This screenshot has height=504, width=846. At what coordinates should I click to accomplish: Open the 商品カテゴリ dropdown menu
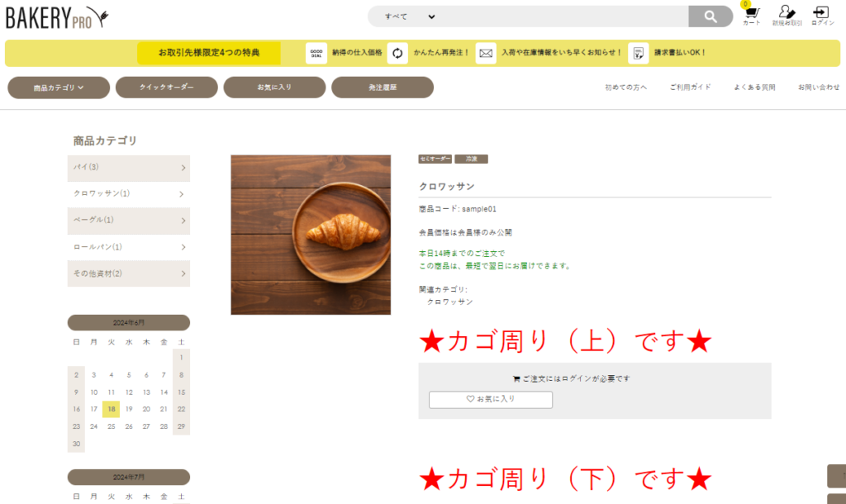point(59,88)
